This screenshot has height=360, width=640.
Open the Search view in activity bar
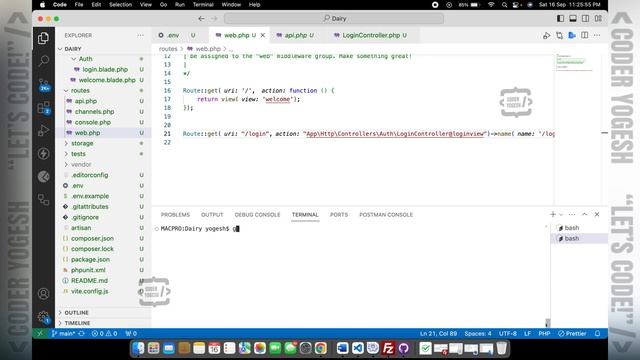click(x=43, y=61)
